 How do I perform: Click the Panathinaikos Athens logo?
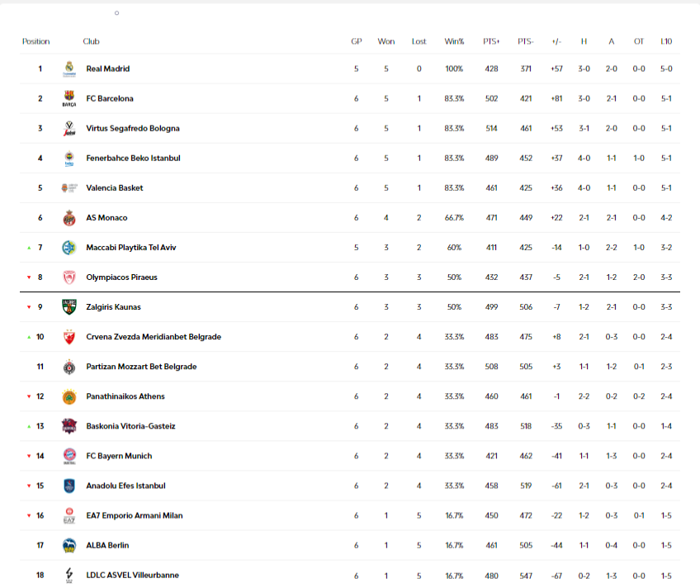point(69,396)
